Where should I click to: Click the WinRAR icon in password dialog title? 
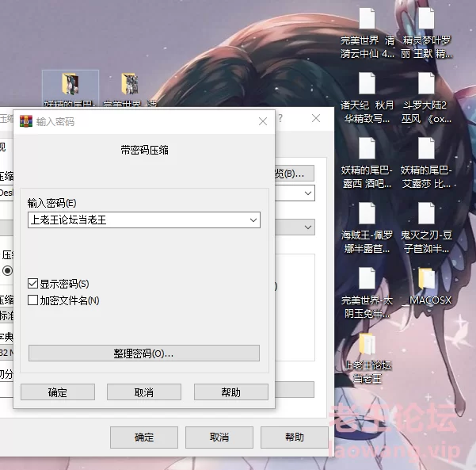(x=26, y=121)
